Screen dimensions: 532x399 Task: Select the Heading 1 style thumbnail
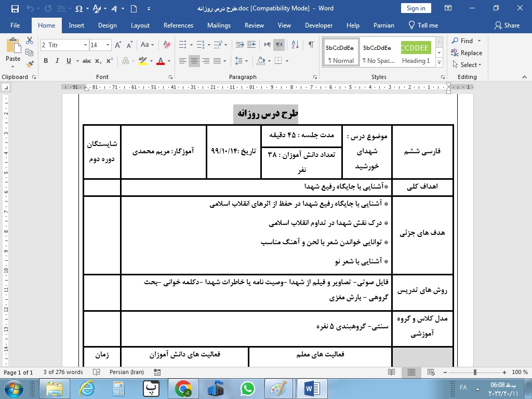(416, 52)
